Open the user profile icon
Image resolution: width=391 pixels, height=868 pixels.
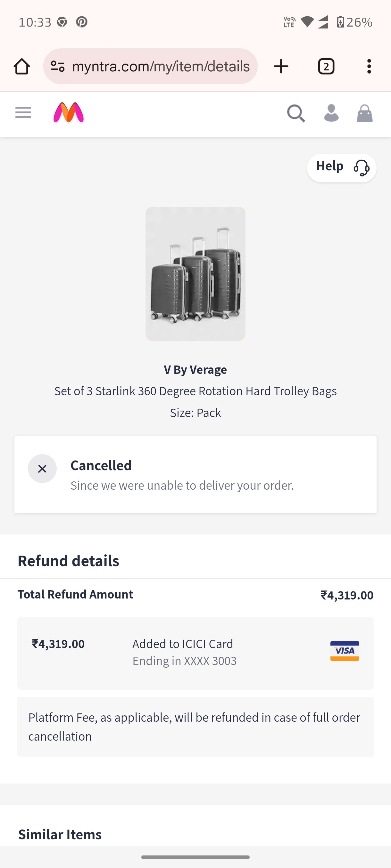pos(331,113)
